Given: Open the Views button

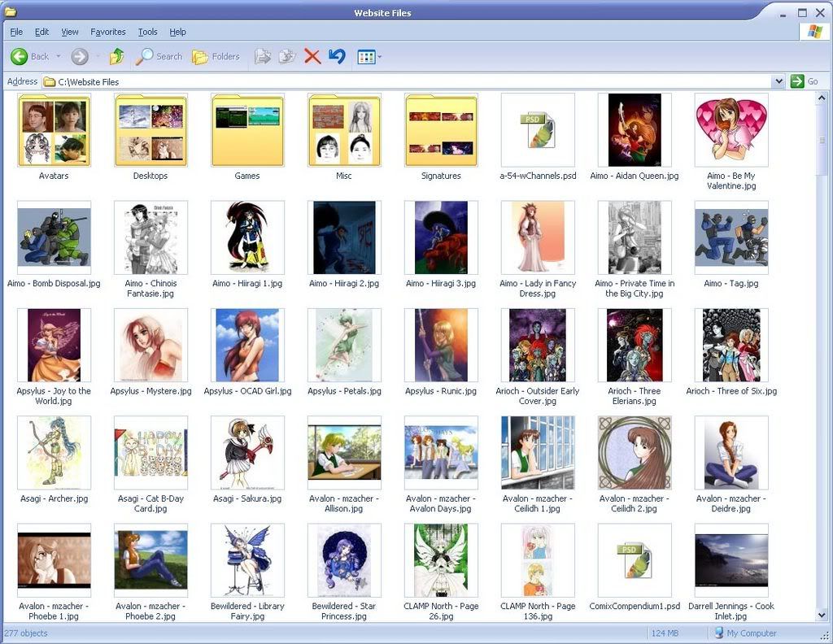Looking at the screenshot, I should [x=367, y=57].
